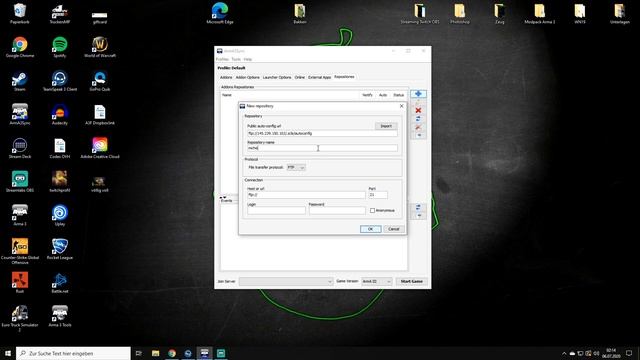Open the Photoshop folder on desktop
Screen dimensions: 640x360
point(460,13)
